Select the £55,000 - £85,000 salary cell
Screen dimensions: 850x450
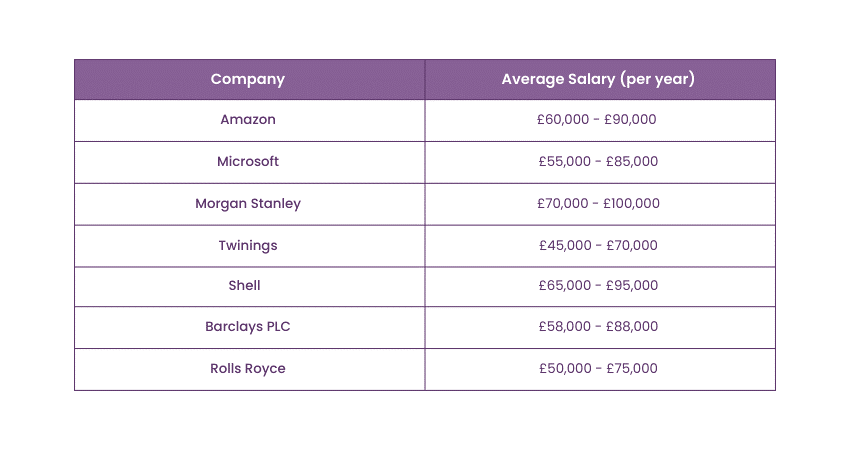click(x=597, y=161)
